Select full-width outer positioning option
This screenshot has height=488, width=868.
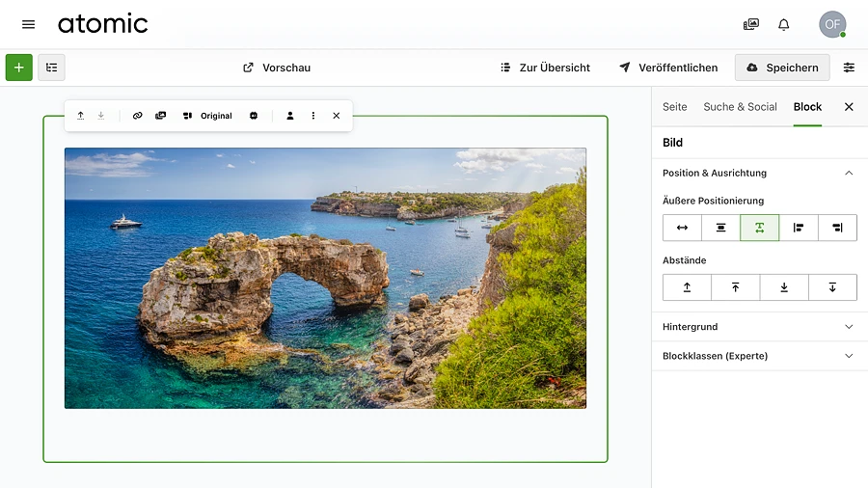[682, 228]
